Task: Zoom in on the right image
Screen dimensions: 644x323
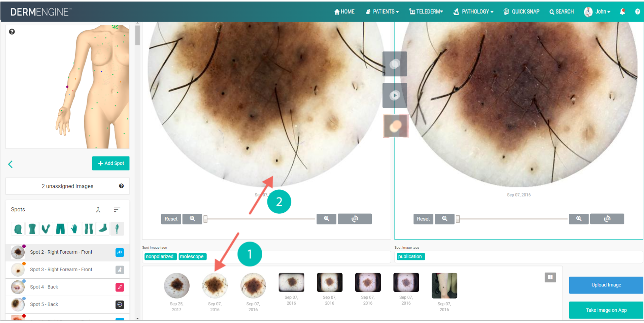Action: (579, 219)
